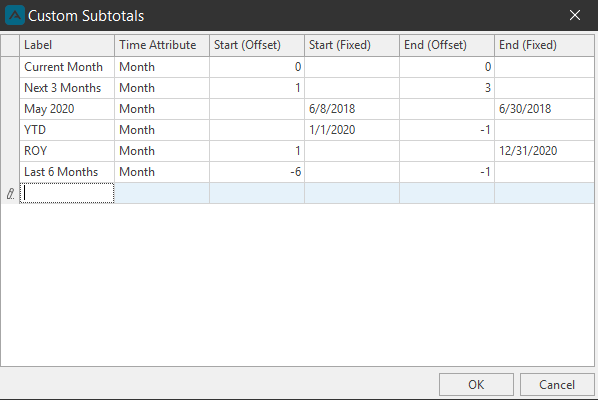The height and width of the screenshot is (400, 598).
Task: Open Time Attribute 'Month' for ROY row
Action: pyautogui.click(x=162, y=151)
